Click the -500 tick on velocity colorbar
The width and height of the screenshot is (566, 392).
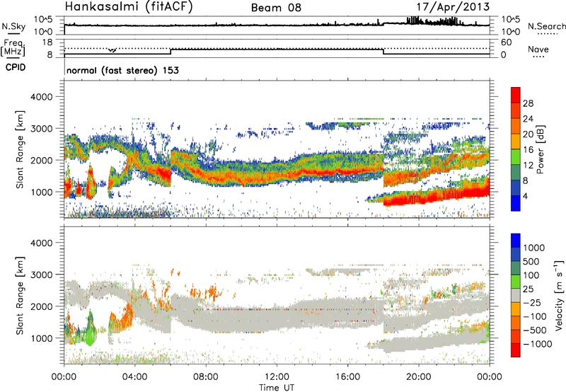pos(535,330)
